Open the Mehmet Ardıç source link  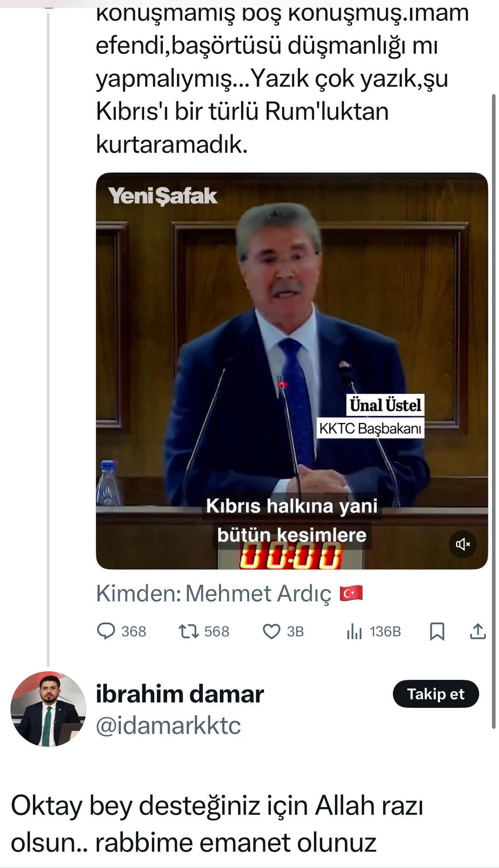tap(258, 593)
